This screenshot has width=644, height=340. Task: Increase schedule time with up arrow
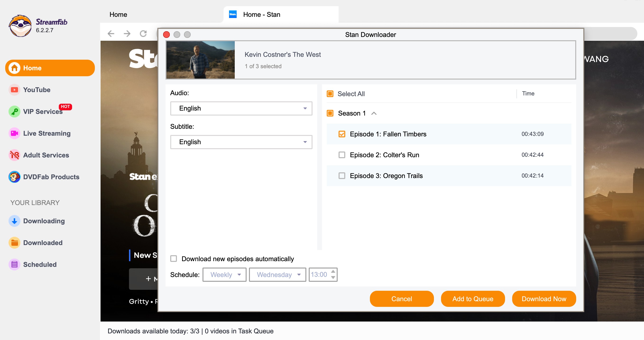[333, 271]
